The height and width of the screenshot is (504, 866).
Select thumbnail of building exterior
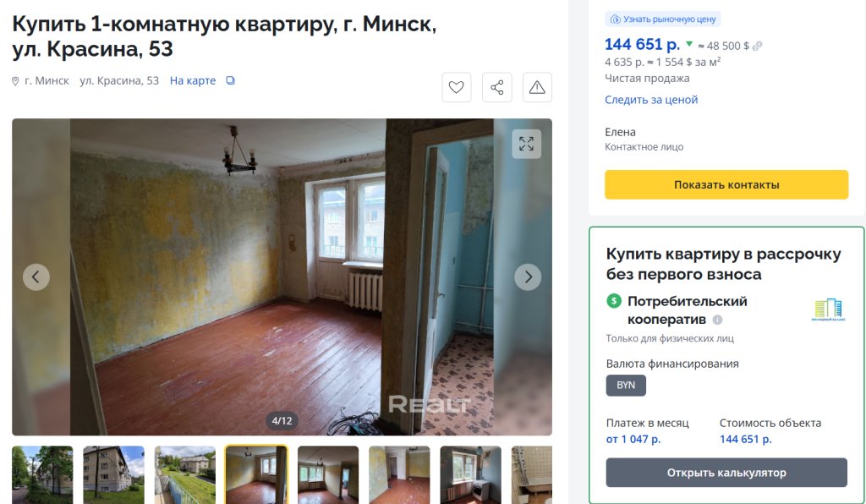tap(114, 474)
